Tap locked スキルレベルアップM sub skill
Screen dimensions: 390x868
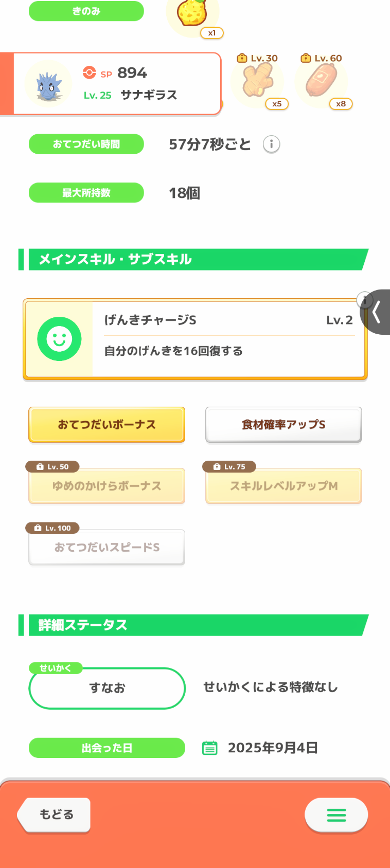[283, 486]
